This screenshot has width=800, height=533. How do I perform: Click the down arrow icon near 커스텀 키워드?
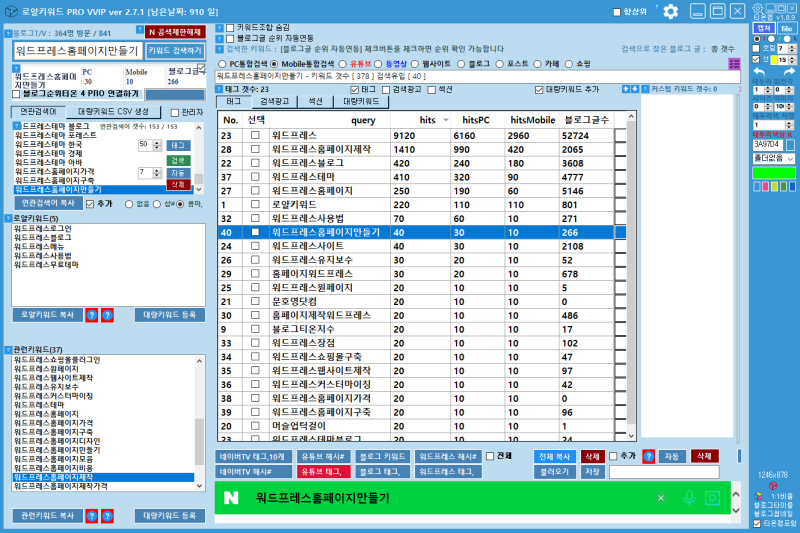635,89
